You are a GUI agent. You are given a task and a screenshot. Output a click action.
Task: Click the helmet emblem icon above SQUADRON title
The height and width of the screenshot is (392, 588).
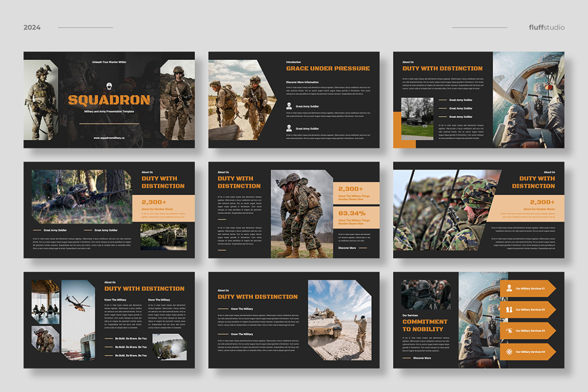coord(109,86)
